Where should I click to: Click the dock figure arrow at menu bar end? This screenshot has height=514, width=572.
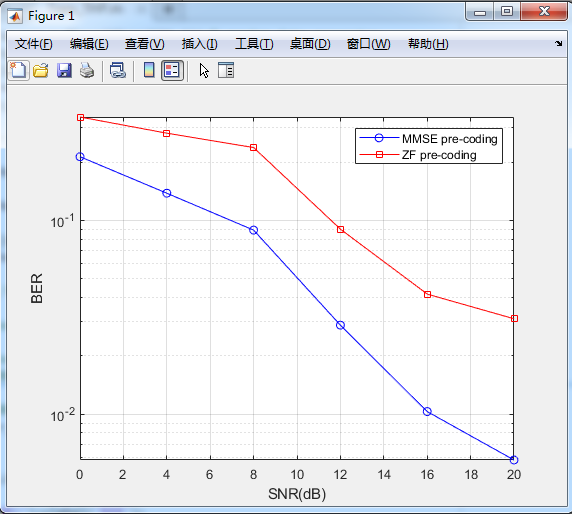[559, 44]
